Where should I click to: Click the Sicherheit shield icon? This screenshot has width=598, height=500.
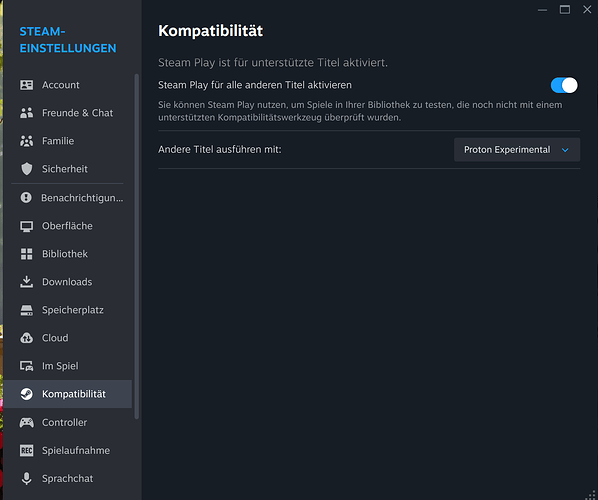pos(26,169)
